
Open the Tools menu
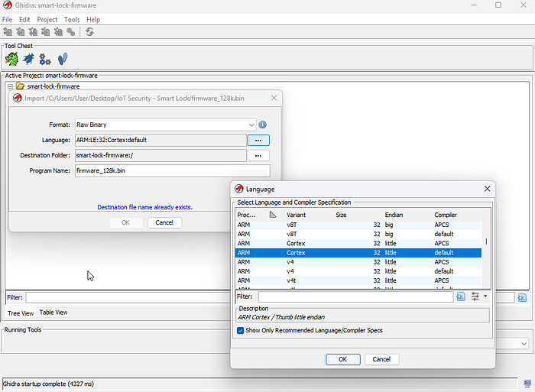(x=72, y=19)
